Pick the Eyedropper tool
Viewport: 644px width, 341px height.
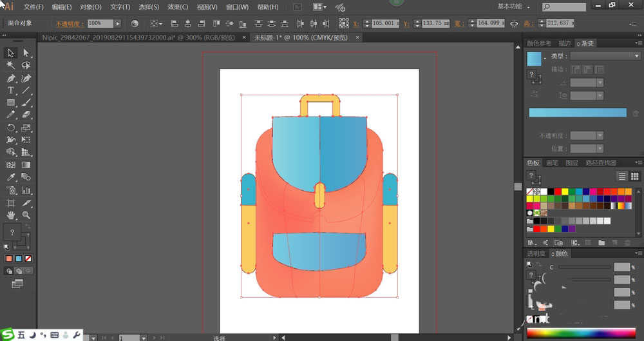click(11, 177)
